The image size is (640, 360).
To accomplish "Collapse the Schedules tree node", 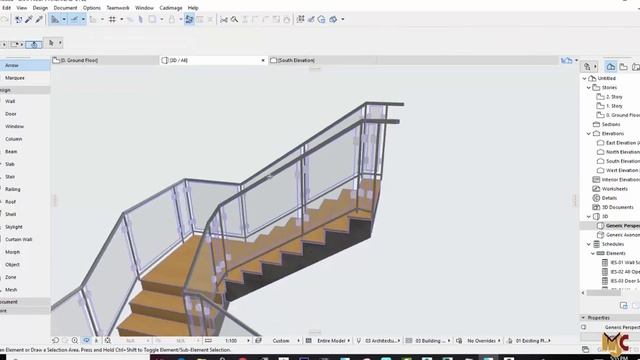I will point(589,244).
